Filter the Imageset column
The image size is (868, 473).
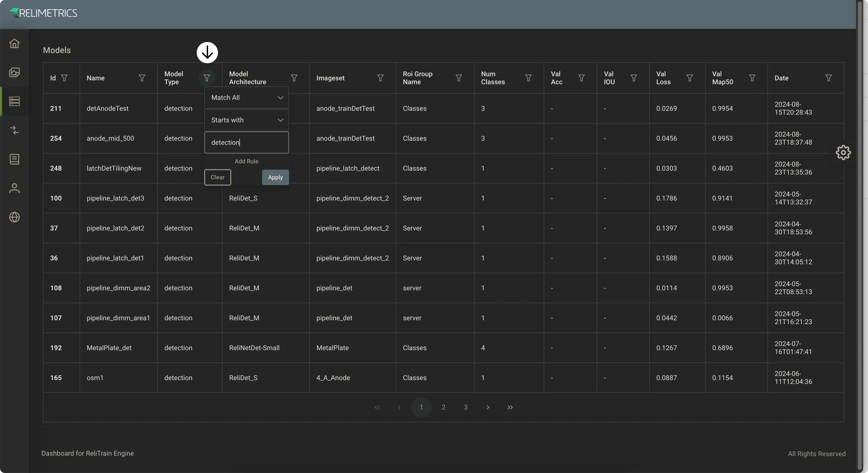click(380, 78)
